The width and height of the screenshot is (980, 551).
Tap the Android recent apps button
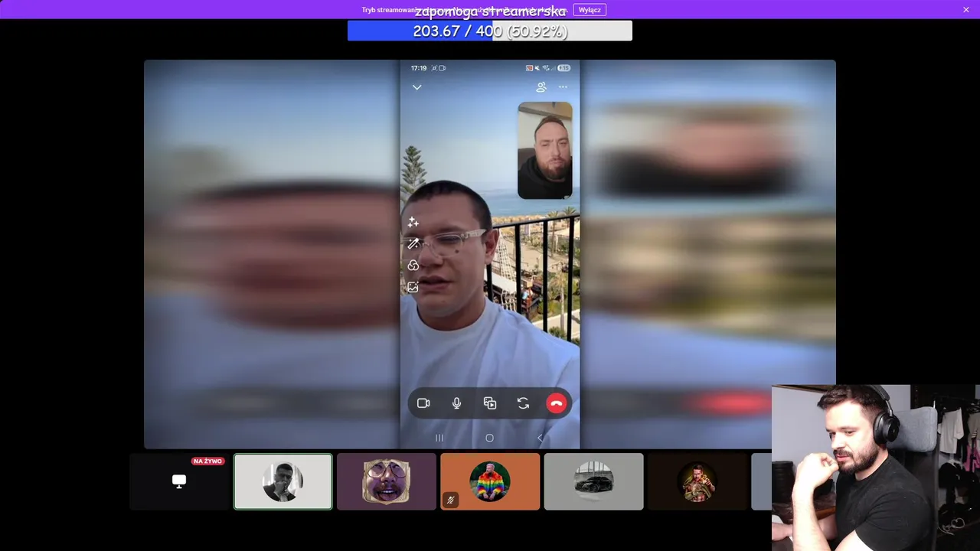439,438
